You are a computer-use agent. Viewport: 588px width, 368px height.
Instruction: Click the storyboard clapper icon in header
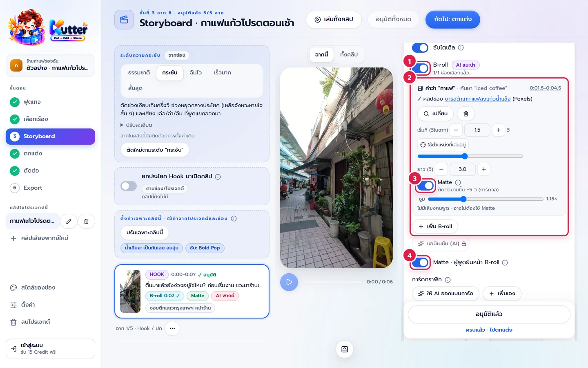click(x=124, y=20)
